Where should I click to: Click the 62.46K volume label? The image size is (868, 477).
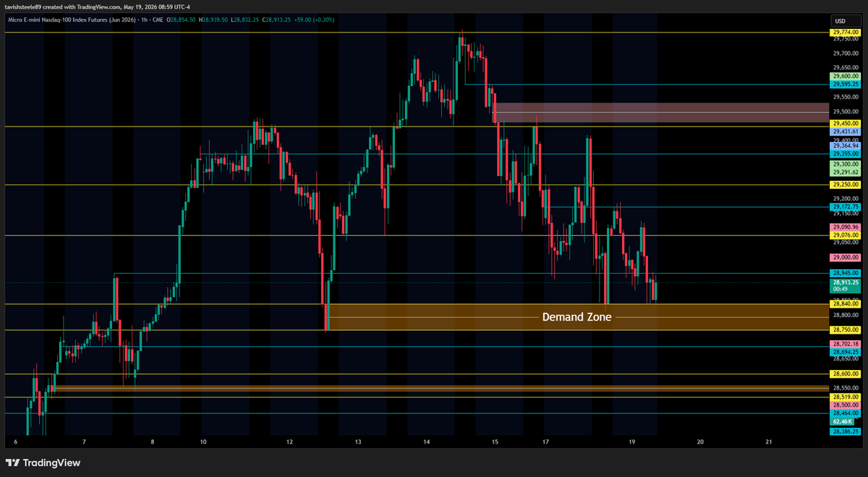coord(842,421)
